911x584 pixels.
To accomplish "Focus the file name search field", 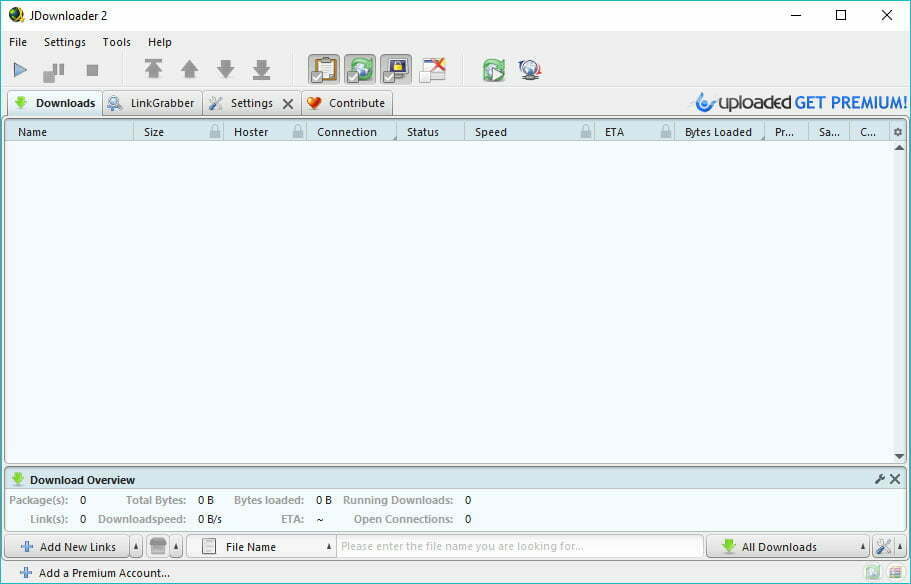I will tap(520, 547).
